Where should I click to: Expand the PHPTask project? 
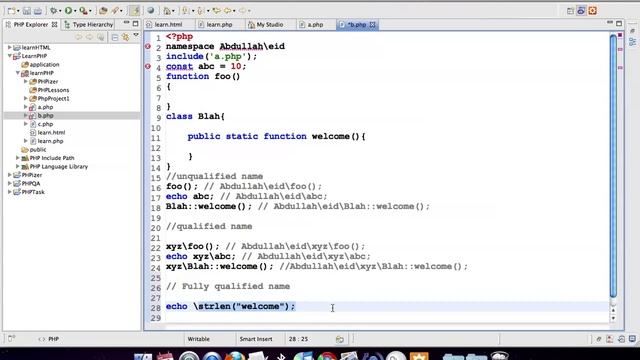pyautogui.click(x=10, y=192)
